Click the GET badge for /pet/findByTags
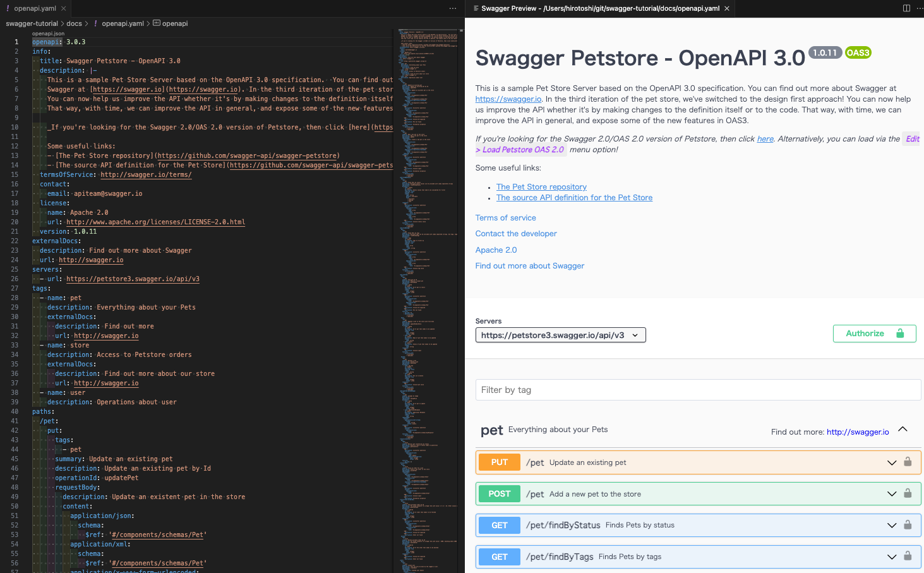This screenshot has height=573, width=924. tap(499, 557)
